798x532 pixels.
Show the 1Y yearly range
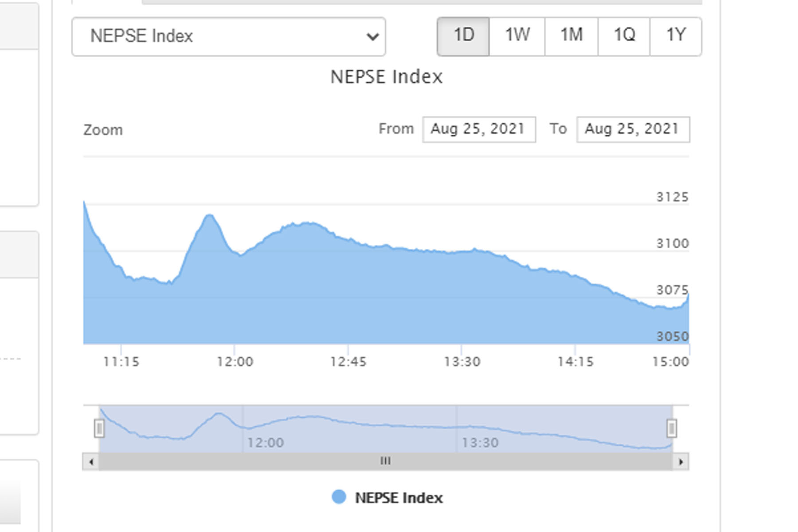pos(676,35)
